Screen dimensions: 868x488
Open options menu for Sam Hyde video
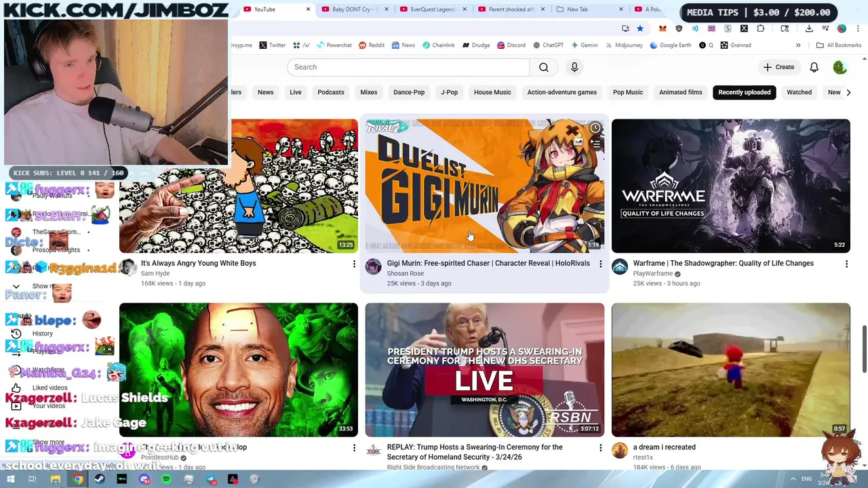pyautogui.click(x=354, y=264)
